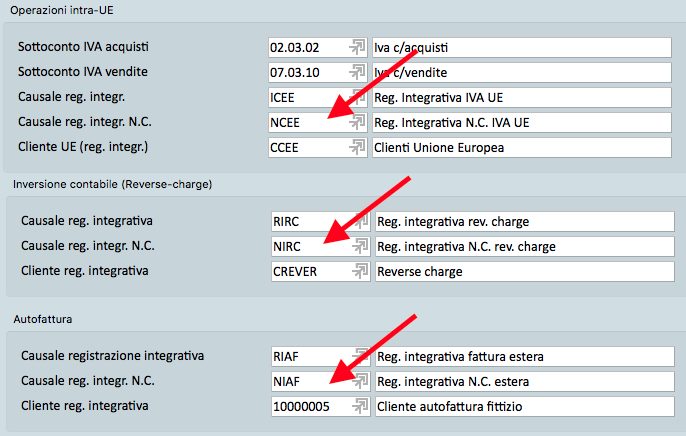Click lookup icon beside NCEE code
This screenshot has height=436, width=686.
click(357, 123)
